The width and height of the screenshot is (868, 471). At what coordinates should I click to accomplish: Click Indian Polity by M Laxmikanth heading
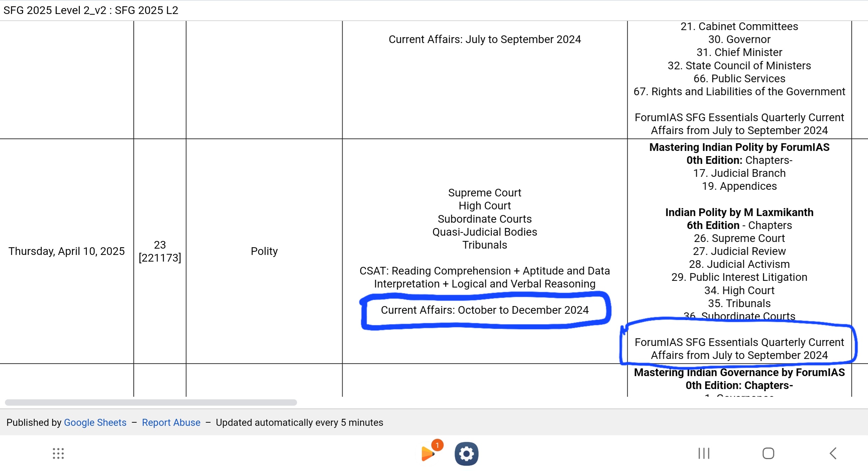tap(739, 212)
